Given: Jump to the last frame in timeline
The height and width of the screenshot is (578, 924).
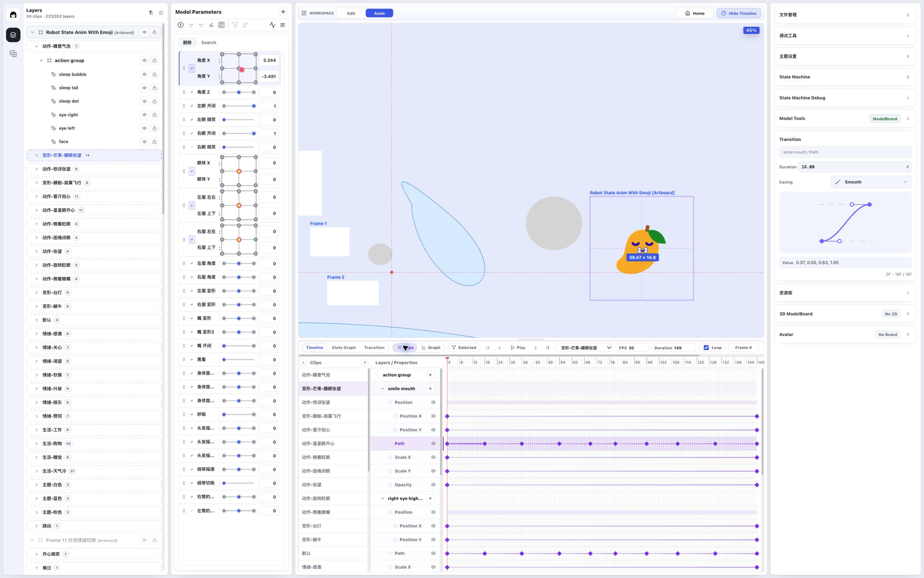Looking at the screenshot, I should tap(547, 348).
